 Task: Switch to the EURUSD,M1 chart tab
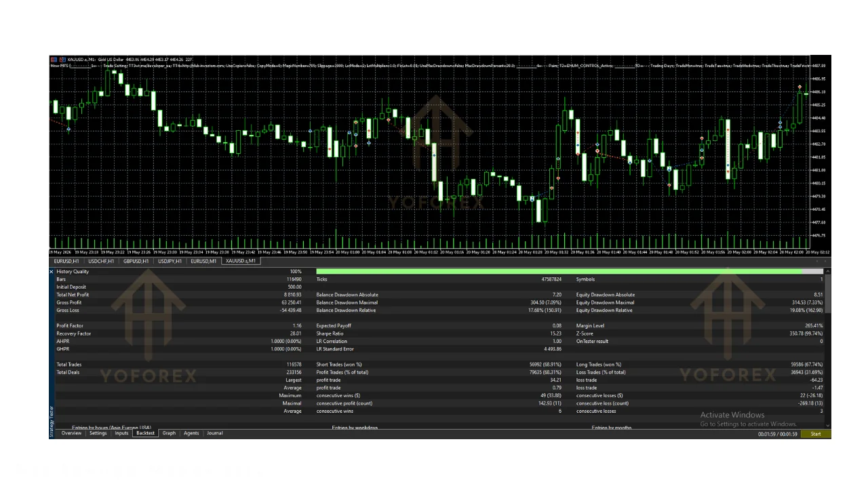pos(204,261)
